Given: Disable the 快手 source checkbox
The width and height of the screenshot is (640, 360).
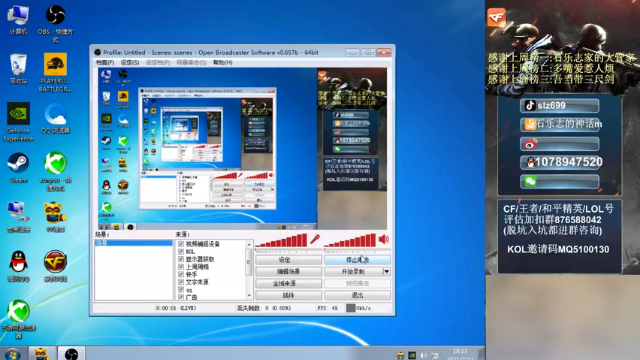Looking at the screenshot, I should click(181, 275).
